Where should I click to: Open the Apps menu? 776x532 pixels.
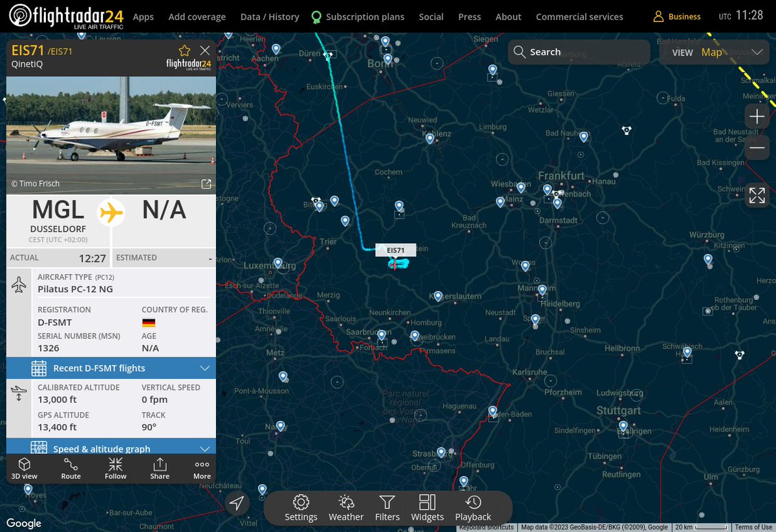(x=143, y=17)
